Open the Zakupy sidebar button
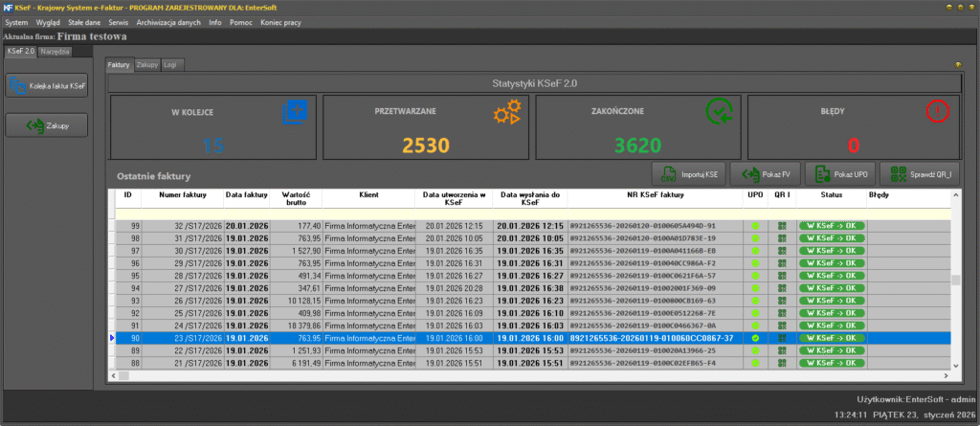The width and height of the screenshot is (980, 426). pos(47,124)
